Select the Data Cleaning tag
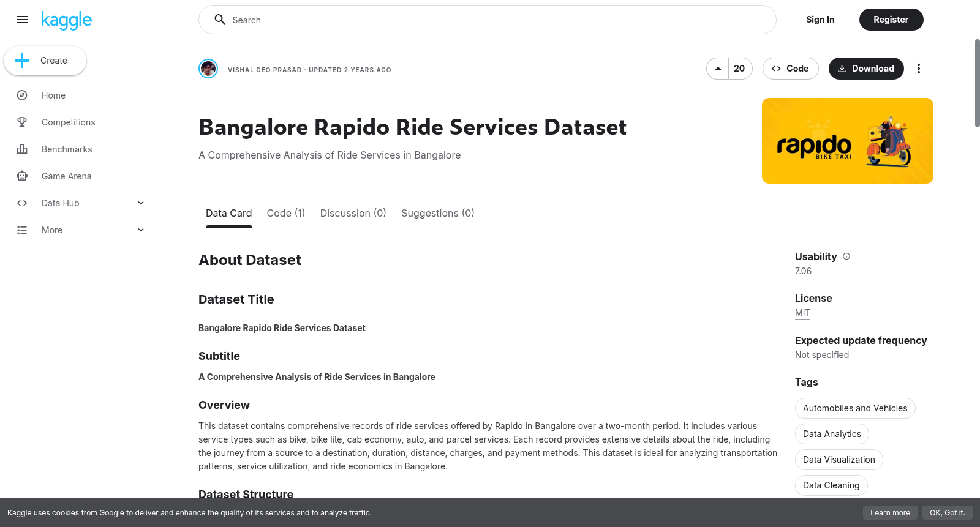This screenshot has height=527, width=980. (831, 485)
